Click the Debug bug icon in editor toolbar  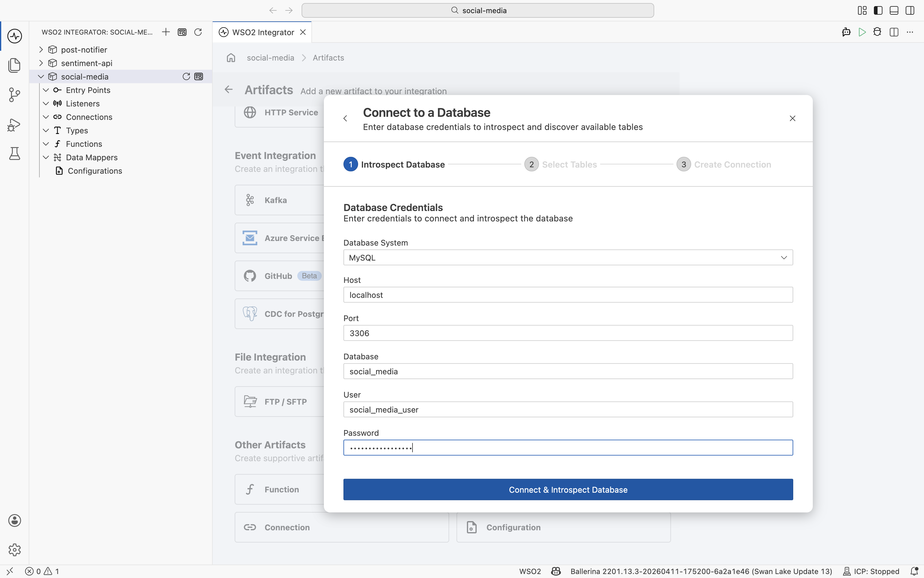pyautogui.click(x=878, y=32)
